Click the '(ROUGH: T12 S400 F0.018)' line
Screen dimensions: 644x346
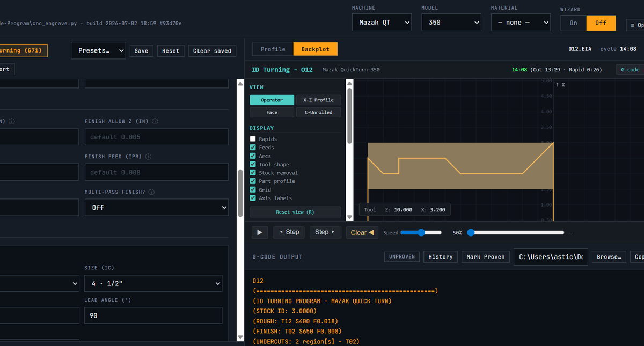click(x=295, y=321)
